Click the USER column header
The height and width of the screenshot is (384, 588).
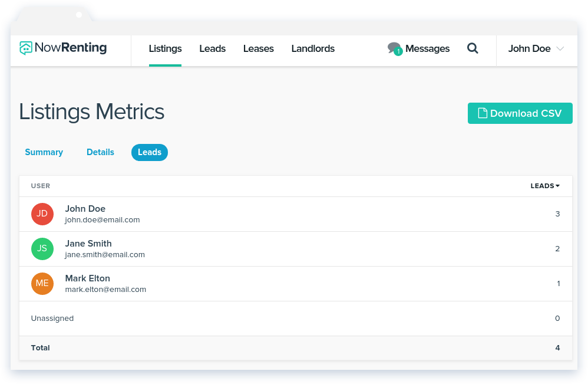[41, 186]
